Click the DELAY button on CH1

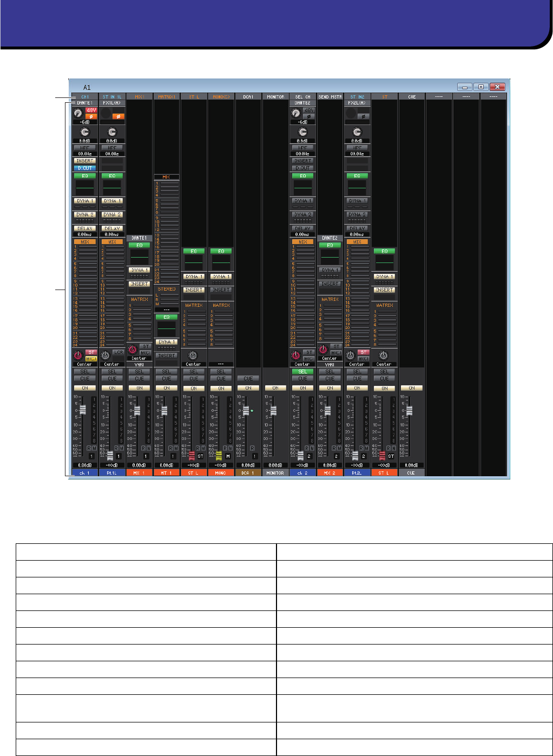pyautogui.click(x=85, y=228)
